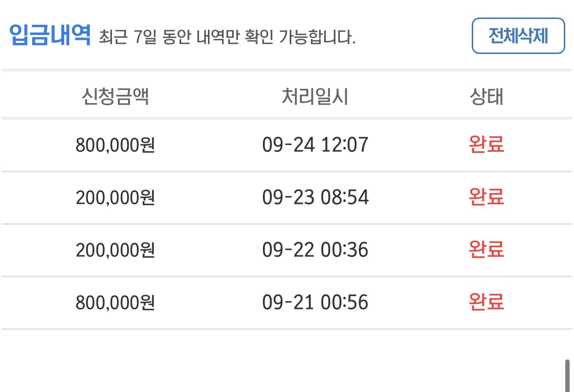Click the vertical scrollbar thumb
The width and height of the screenshot is (574, 392).
point(567,376)
